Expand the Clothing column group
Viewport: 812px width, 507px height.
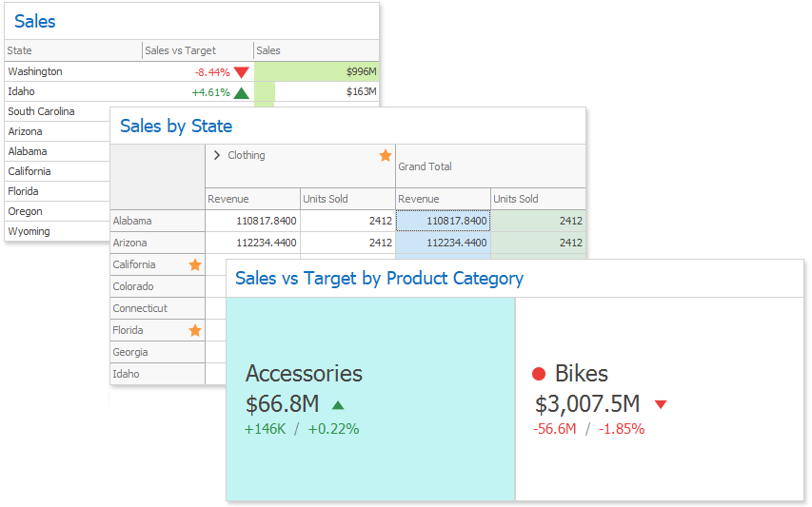[x=217, y=155]
